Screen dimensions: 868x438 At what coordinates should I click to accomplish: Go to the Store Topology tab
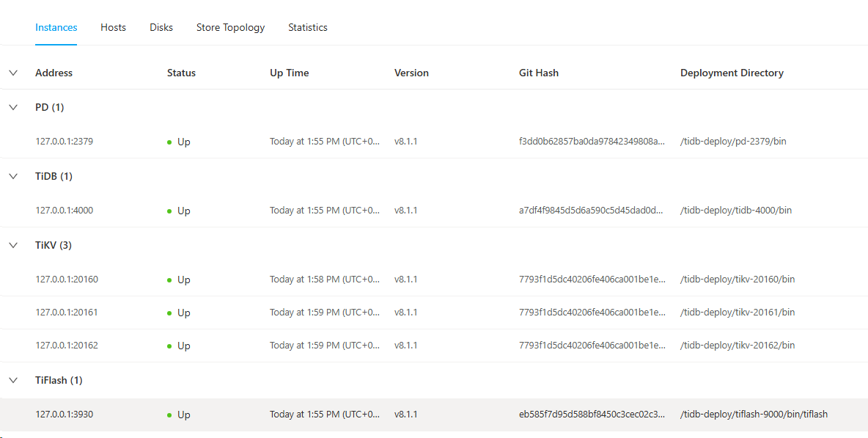coord(230,27)
